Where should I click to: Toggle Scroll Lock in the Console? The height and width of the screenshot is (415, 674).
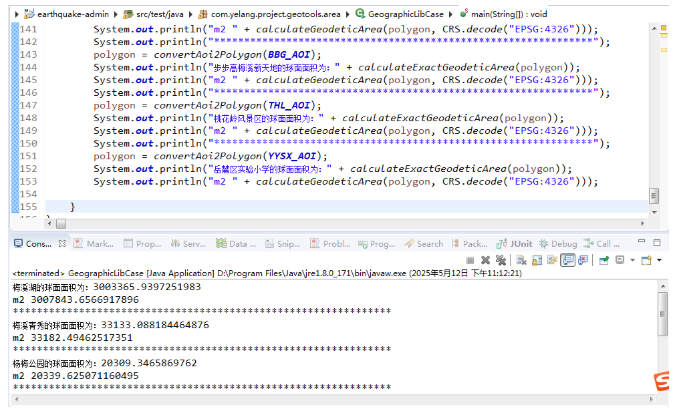(x=537, y=260)
